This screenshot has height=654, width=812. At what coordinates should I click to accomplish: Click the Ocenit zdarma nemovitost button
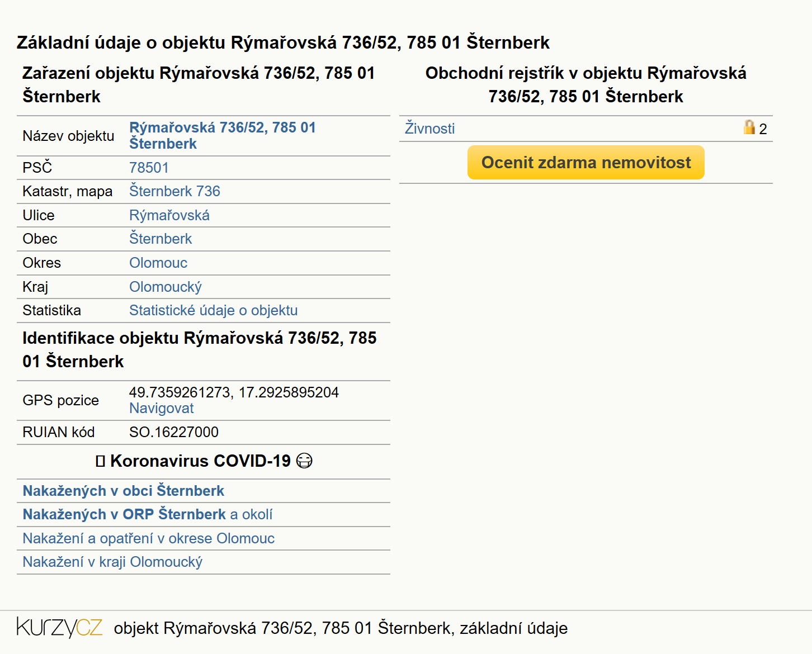586,163
